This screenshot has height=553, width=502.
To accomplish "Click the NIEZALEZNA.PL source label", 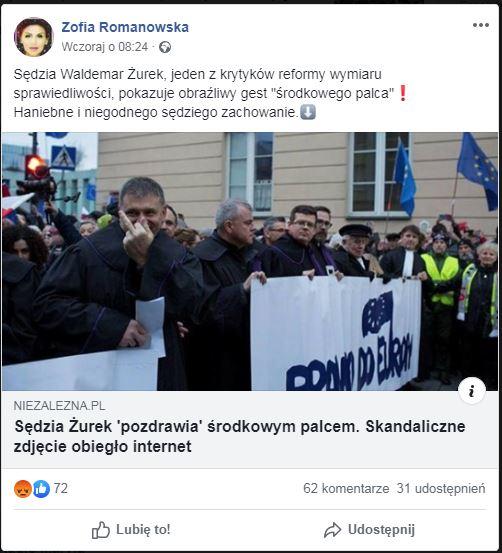I will (60, 406).
